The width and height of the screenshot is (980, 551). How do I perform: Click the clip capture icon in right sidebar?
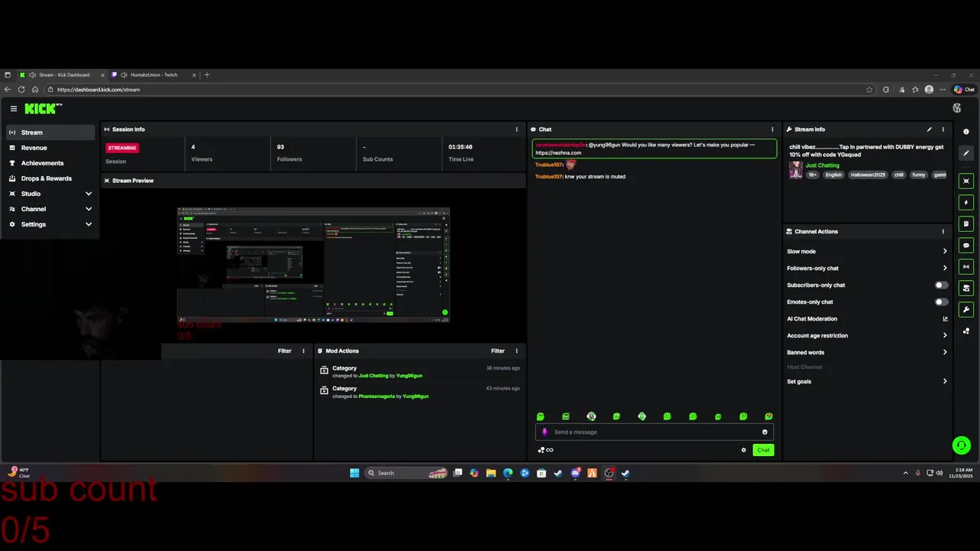tap(966, 181)
